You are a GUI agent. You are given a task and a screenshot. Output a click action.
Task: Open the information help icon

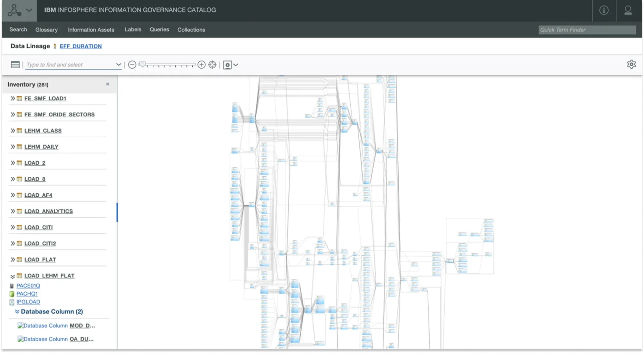604,10
